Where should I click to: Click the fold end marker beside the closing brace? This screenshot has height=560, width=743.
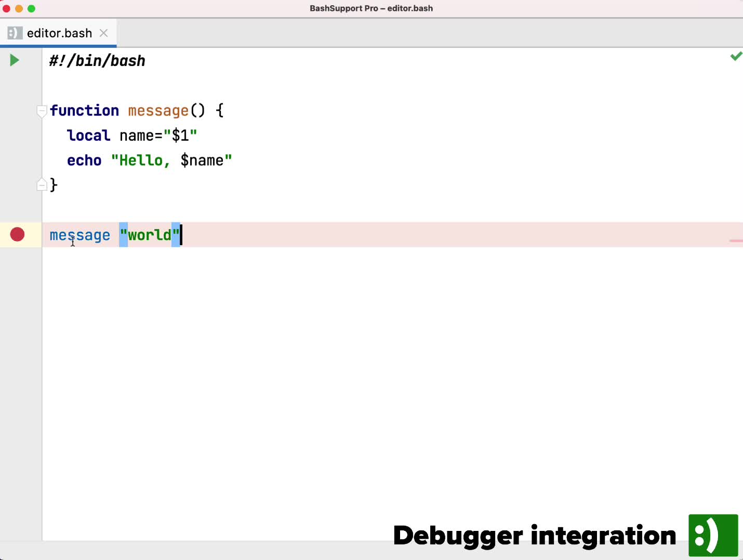pos(42,185)
